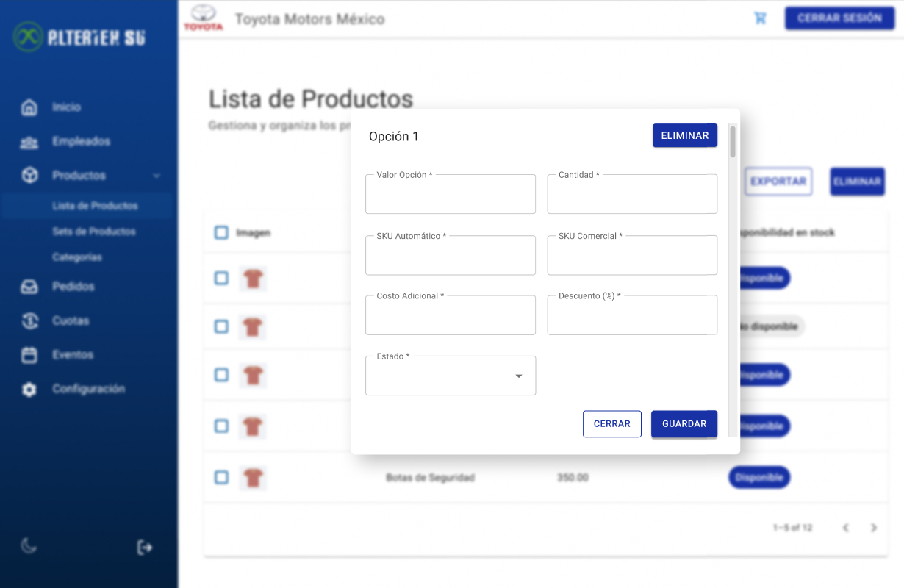Go to Configuración in sidebar
The image size is (904, 588).
(x=88, y=390)
